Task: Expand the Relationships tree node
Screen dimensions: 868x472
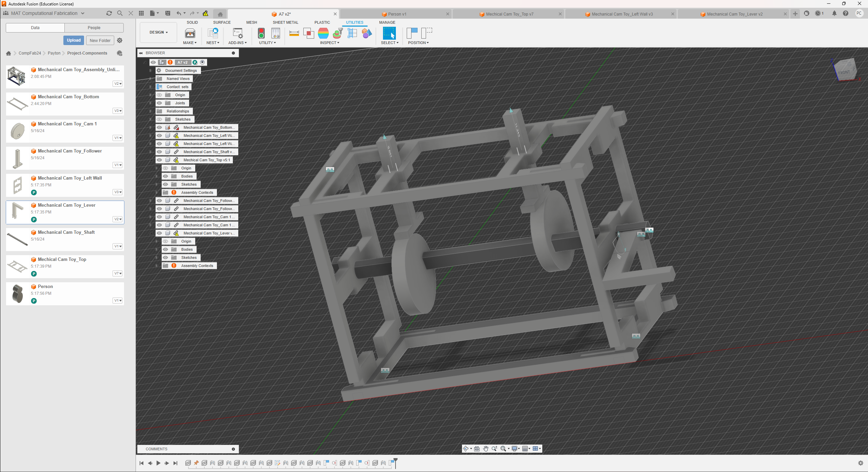Action: point(150,111)
